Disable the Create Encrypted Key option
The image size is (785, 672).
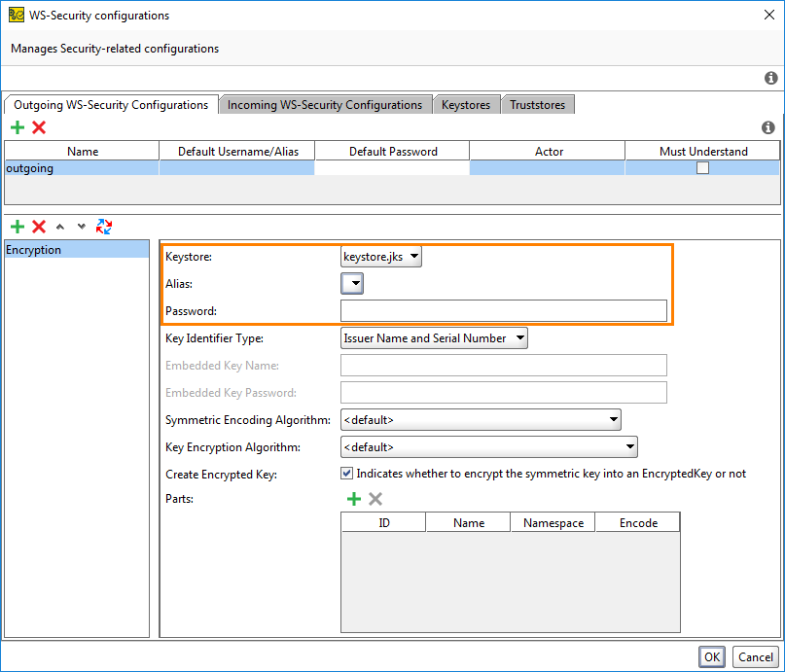[346, 473]
